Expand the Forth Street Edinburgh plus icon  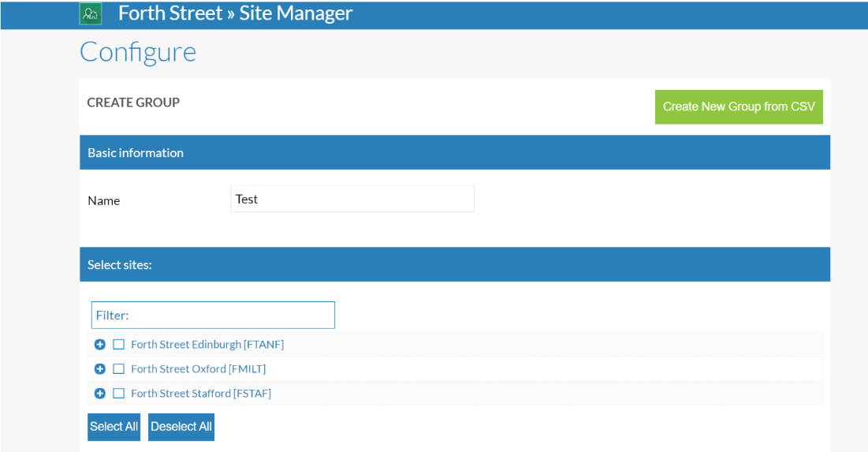click(x=99, y=345)
